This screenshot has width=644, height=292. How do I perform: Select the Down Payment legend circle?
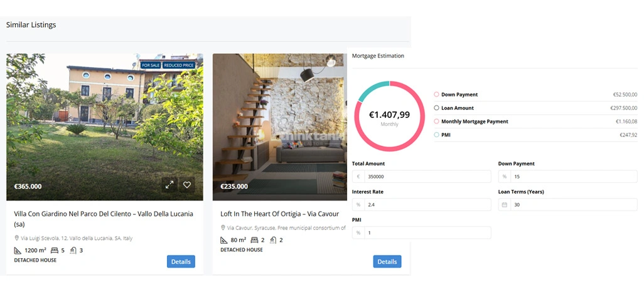[x=436, y=95]
